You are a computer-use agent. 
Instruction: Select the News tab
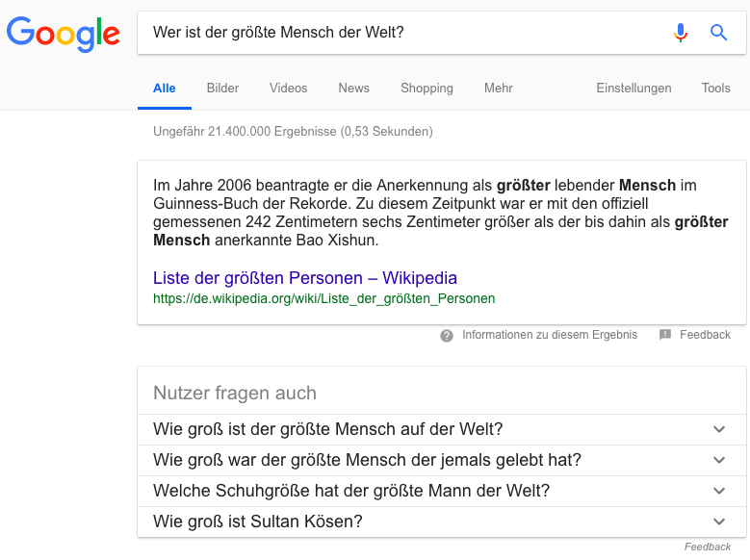[353, 89]
